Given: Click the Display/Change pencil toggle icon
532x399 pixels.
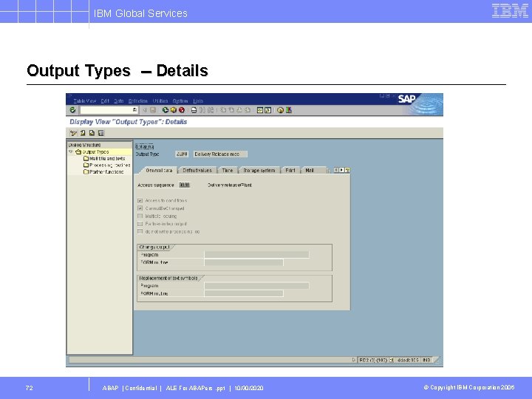Looking at the screenshot, I should [x=73, y=133].
